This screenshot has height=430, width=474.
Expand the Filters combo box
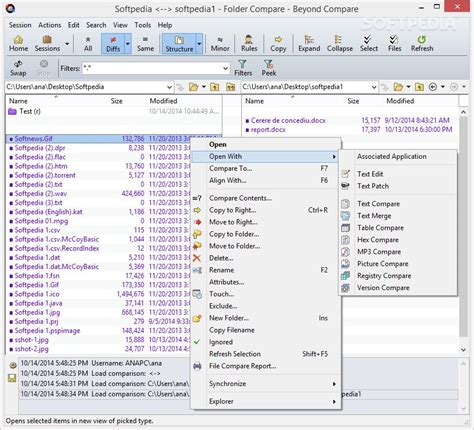point(226,68)
